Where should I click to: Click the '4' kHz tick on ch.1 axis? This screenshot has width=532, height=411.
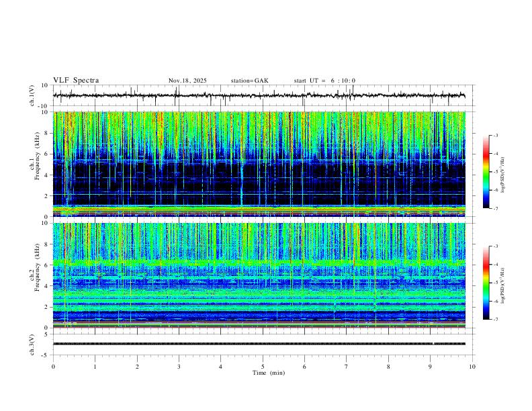click(46, 175)
